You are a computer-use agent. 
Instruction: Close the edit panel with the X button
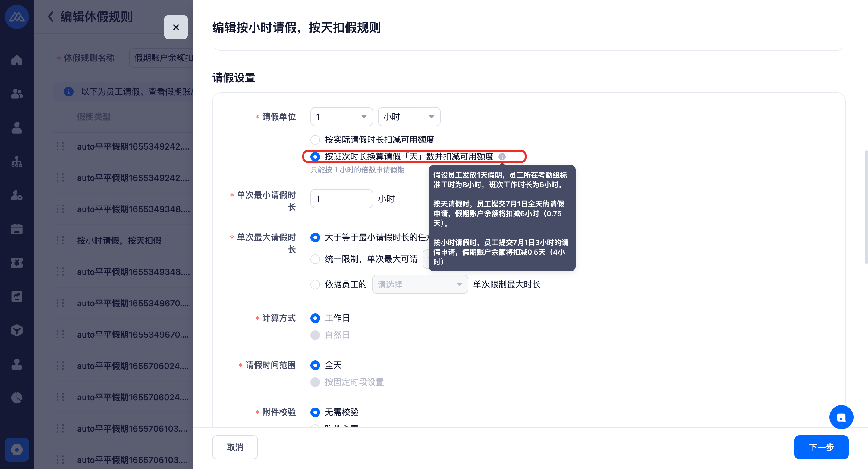point(176,27)
